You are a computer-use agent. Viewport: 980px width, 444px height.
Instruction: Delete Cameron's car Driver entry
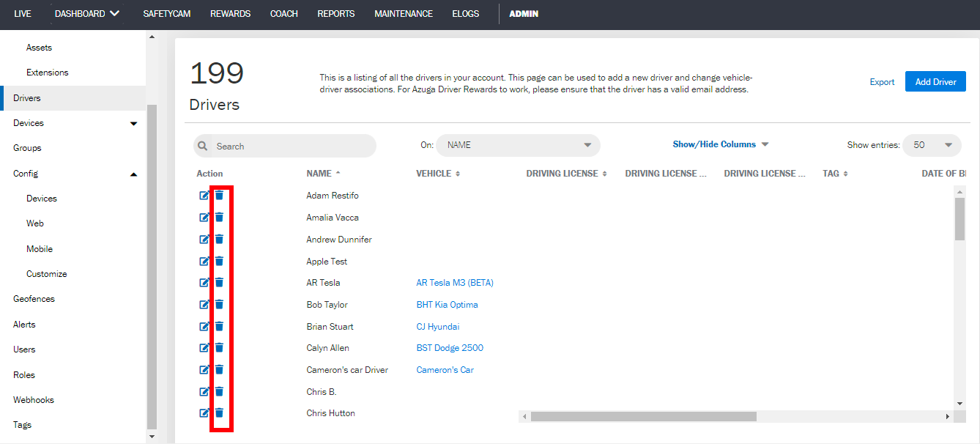(219, 370)
